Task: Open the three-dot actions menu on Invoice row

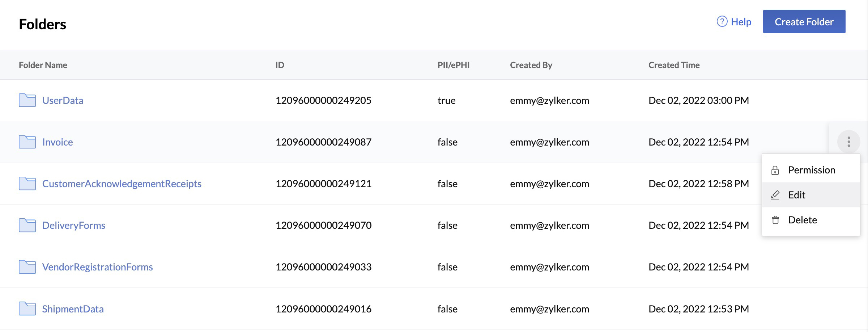Action: tap(849, 142)
